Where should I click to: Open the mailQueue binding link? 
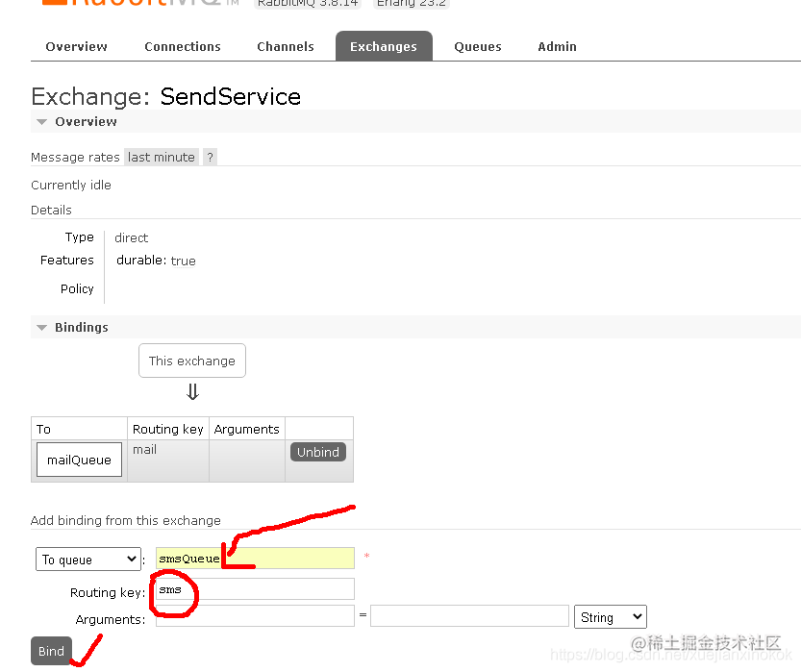coord(79,460)
